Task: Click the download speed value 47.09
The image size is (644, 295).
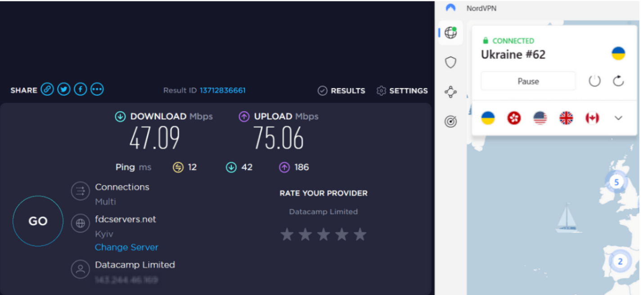Action: 155,138
